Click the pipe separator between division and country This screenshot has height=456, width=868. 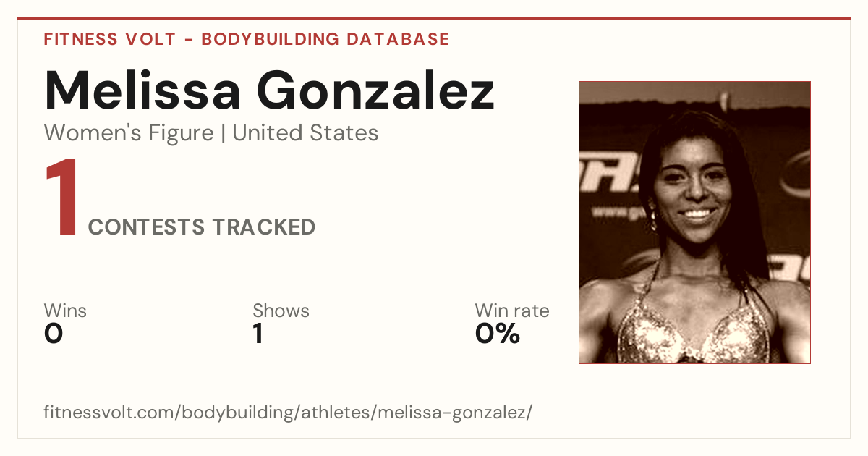[x=224, y=134]
